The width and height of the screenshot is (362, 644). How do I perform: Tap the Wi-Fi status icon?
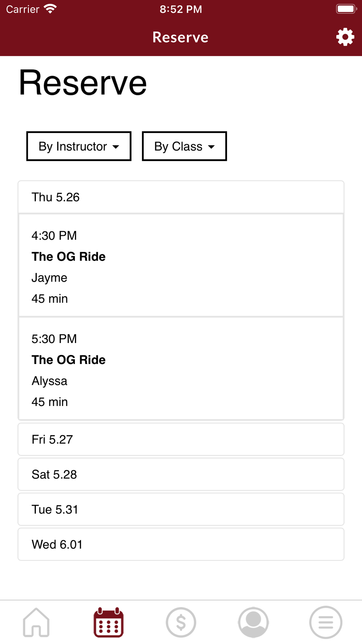click(50, 9)
